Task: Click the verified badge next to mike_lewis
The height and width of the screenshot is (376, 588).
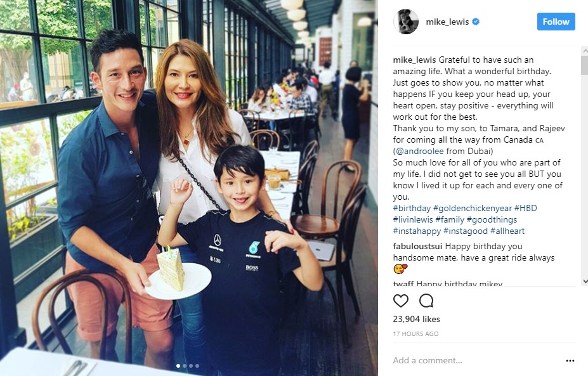Action: [476, 22]
